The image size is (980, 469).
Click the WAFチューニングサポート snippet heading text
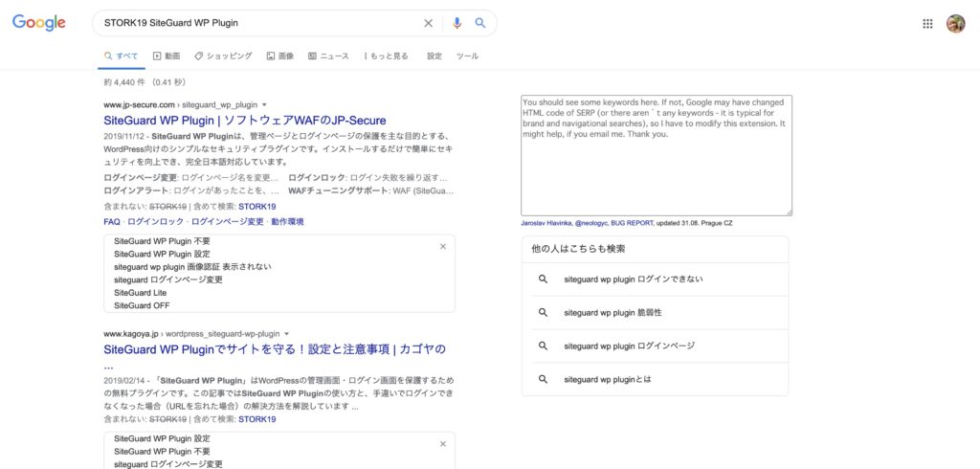tap(338, 190)
